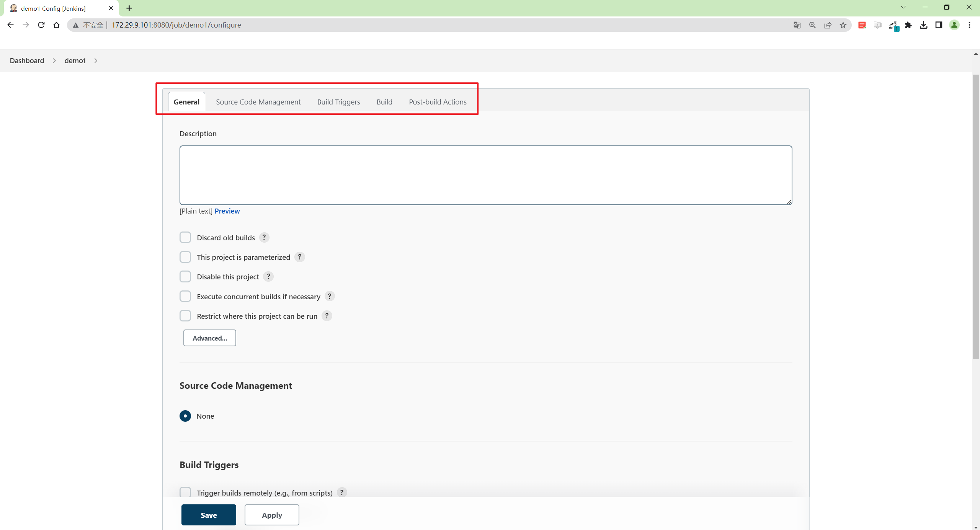980x530 pixels.
Task: Switch to the General tab
Action: 186,102
